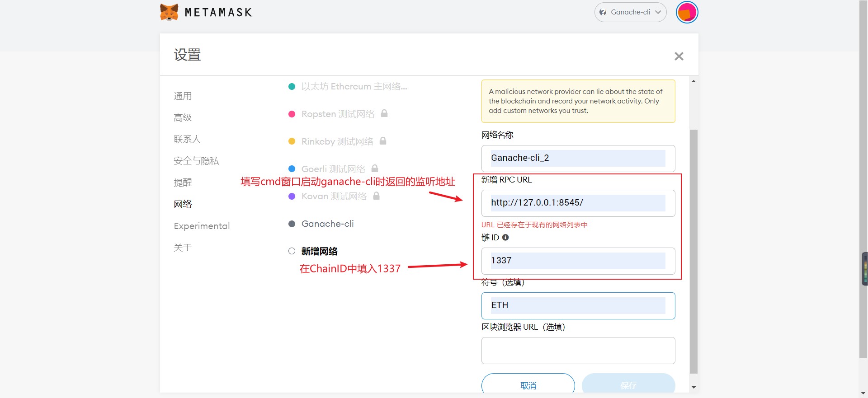The height and width of the screenshot is (398, 868).
Task: Click the 符号 ETH input field
Action: (x=578, y=305)
